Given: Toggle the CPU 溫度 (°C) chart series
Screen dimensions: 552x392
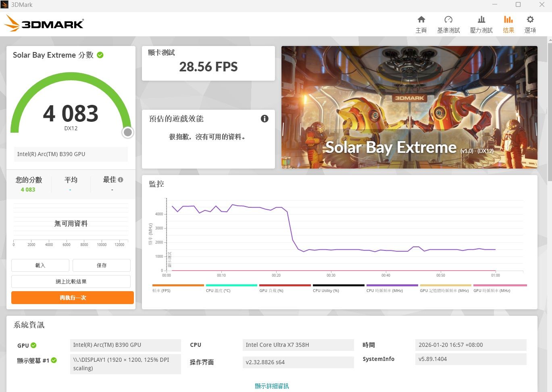Looking at the screenshot, I should pos(231,288).
